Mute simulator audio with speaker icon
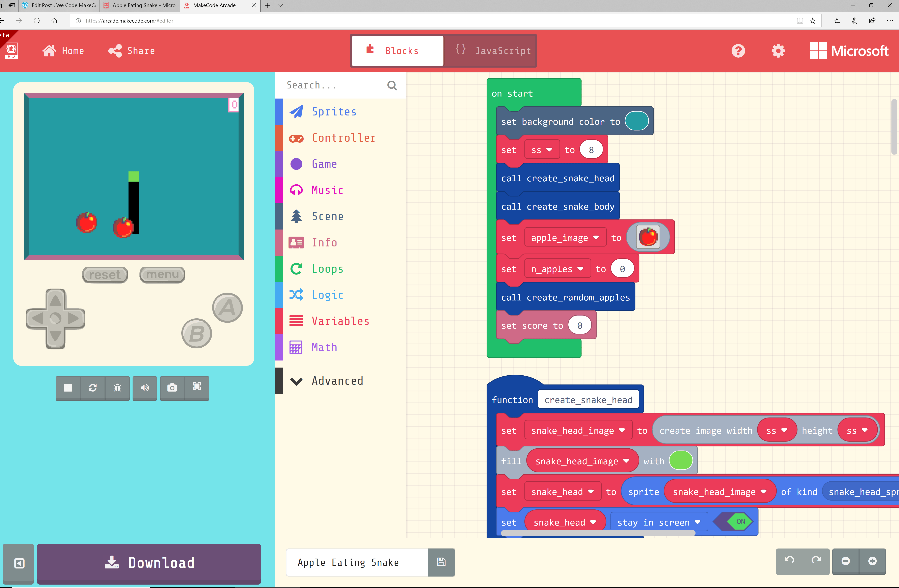The width and height of the screenshot is (899, 588). 145,388
